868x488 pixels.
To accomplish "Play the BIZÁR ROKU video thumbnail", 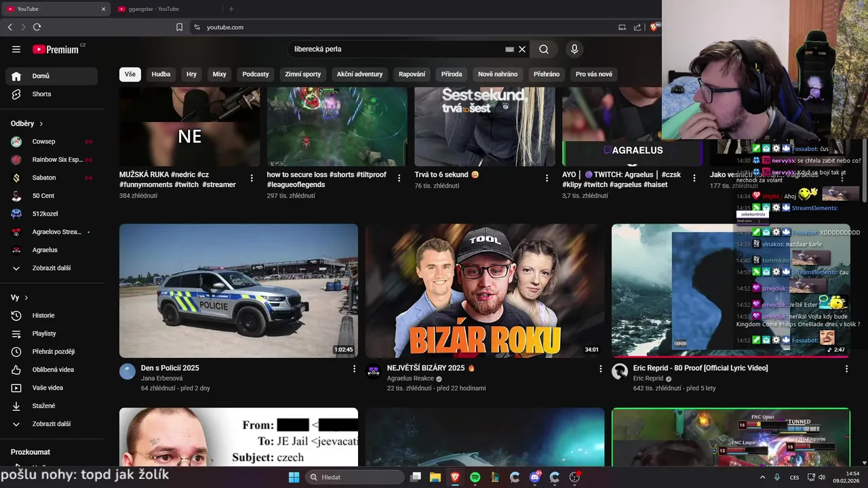I will click(x=484, y=291).
